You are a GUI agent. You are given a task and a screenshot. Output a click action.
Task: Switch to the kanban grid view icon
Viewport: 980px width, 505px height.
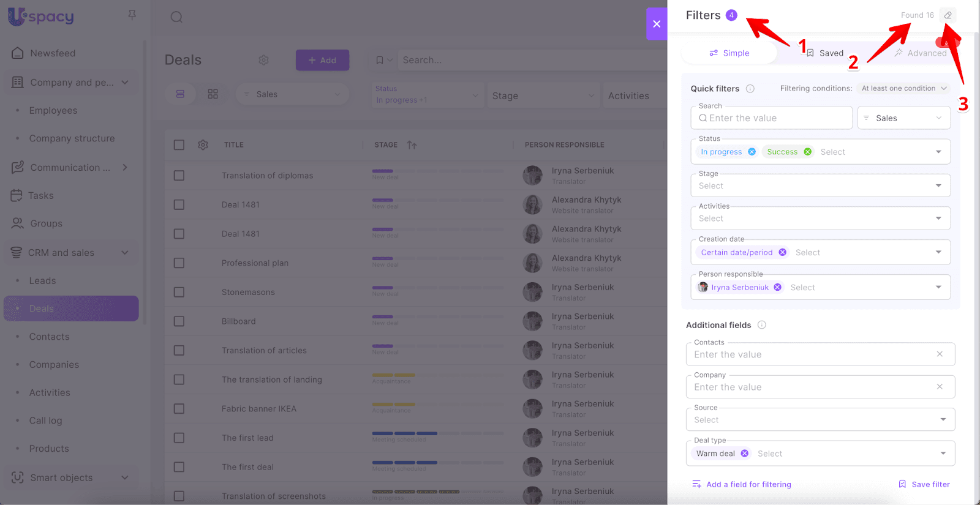tap(213, 94)
